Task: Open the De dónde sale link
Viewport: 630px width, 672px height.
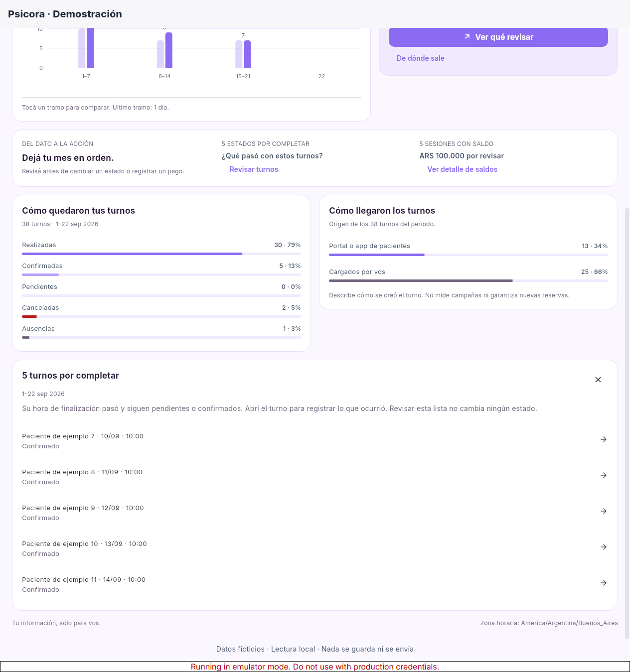Action: (421, 58)
